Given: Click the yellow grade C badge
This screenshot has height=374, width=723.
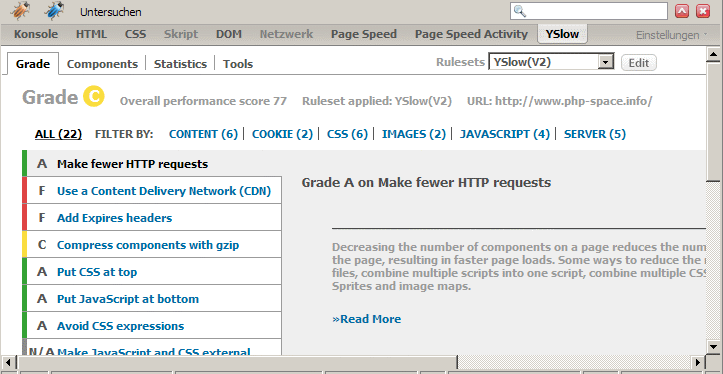Looking at the screenshot, I should pyautogui.click(x=94, y=96).
